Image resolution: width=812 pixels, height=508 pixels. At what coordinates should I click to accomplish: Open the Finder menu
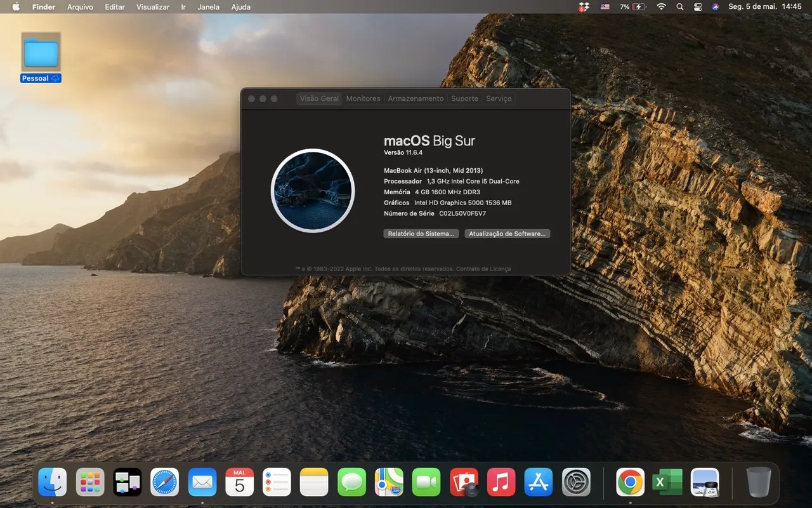coord(44,7)
